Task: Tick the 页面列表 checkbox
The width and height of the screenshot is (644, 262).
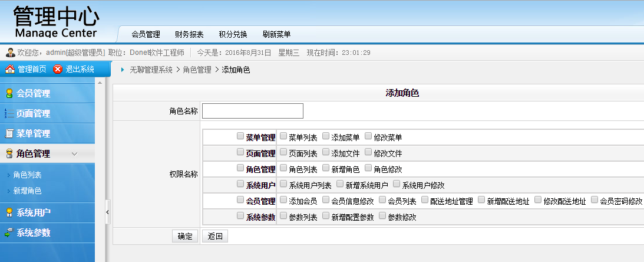Action: 283,152
